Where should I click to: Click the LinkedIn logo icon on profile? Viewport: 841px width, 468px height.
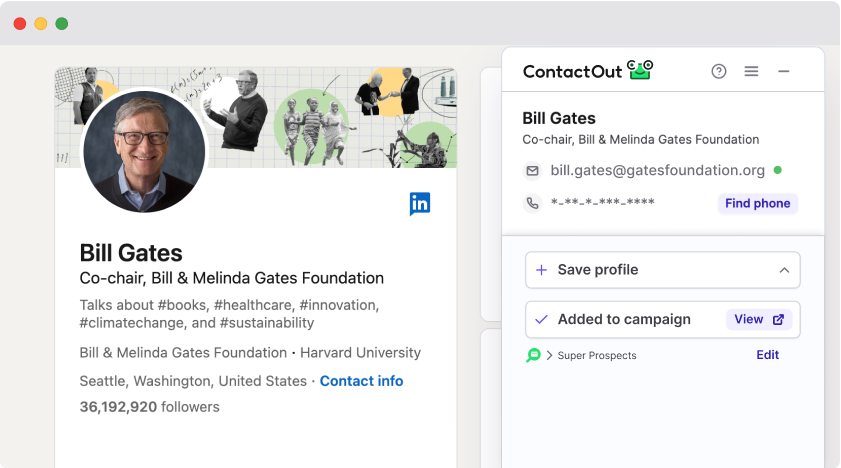(420, 204)
